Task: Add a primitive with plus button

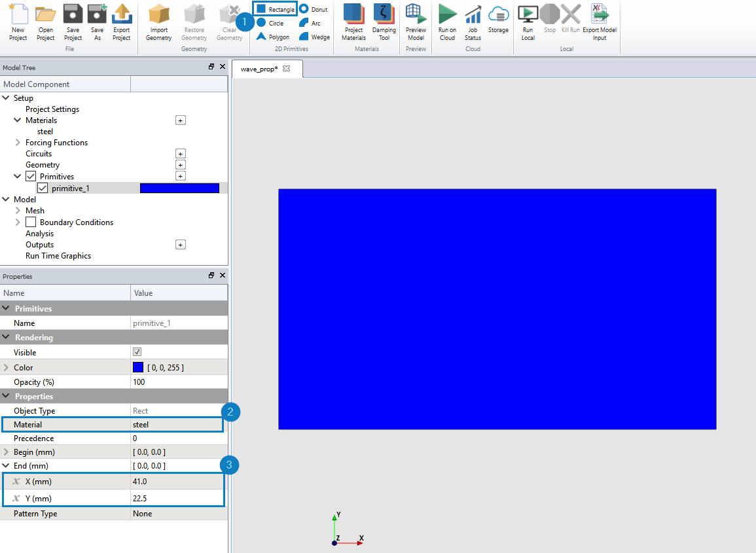Action: 180,176
